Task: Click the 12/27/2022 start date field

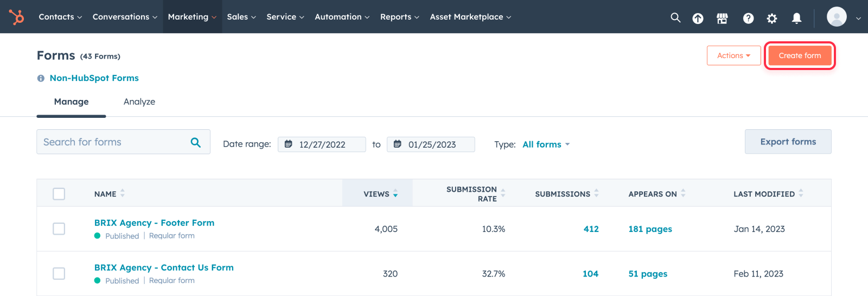Action: [x=322, y=144]
